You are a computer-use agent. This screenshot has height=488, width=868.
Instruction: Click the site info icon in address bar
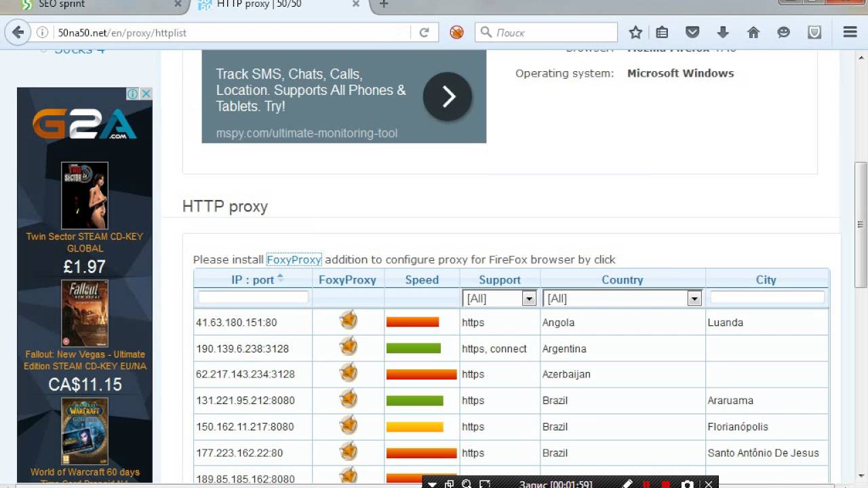click(x=42, y=33)
